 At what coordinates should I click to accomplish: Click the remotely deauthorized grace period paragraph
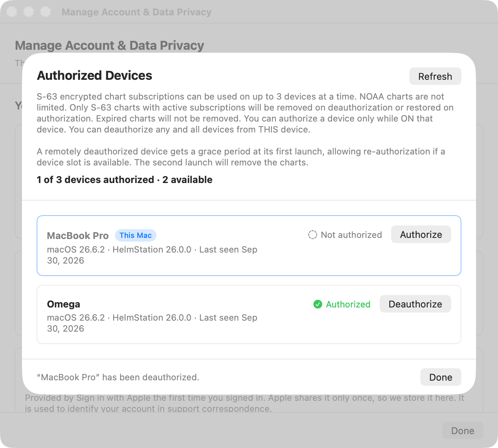241,157
